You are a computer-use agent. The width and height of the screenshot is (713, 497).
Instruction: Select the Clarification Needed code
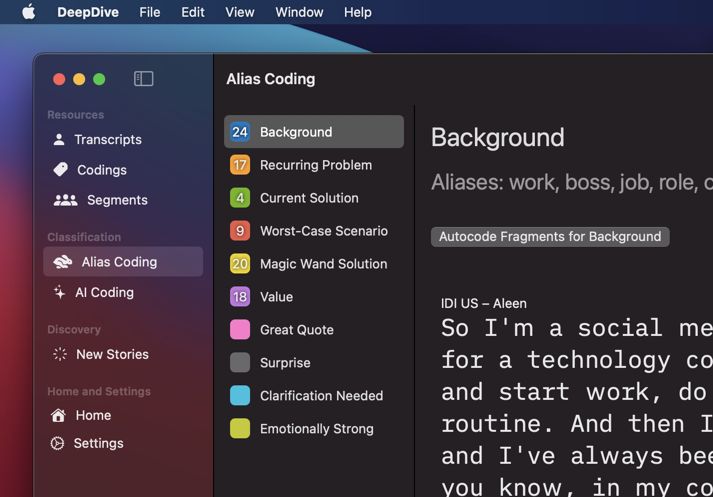point(314,396)
